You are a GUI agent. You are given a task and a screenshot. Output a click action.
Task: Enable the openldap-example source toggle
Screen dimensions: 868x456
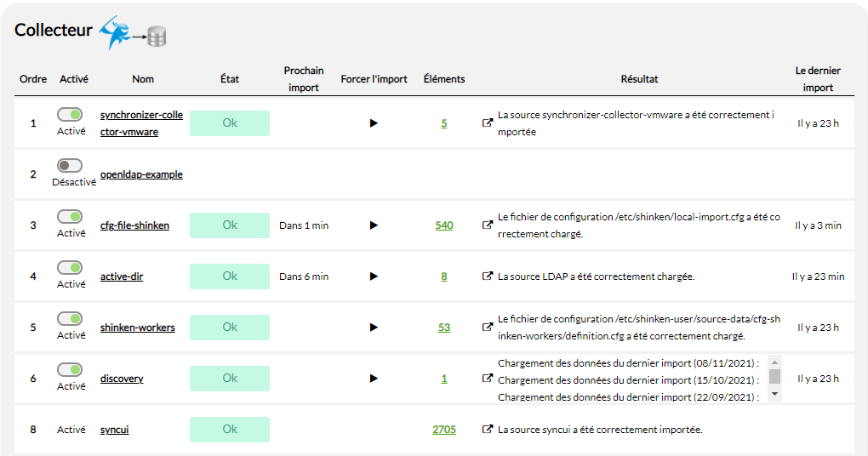(x=70, y=165)
